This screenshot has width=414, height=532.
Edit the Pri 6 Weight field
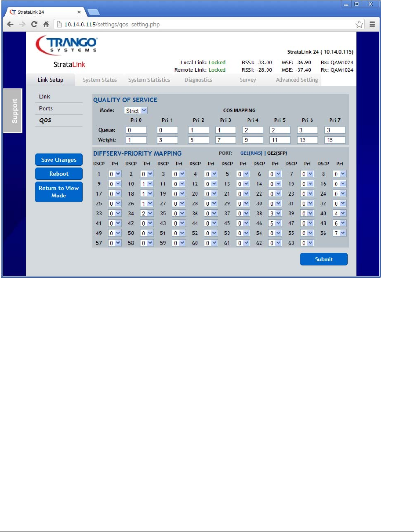[307, 140]
